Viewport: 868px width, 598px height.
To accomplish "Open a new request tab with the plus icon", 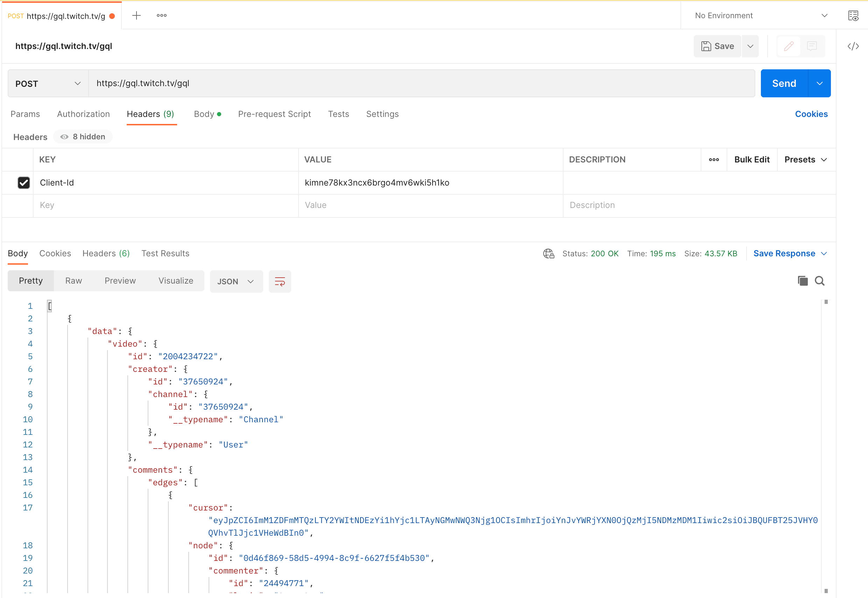I will [x=136, y=15].
